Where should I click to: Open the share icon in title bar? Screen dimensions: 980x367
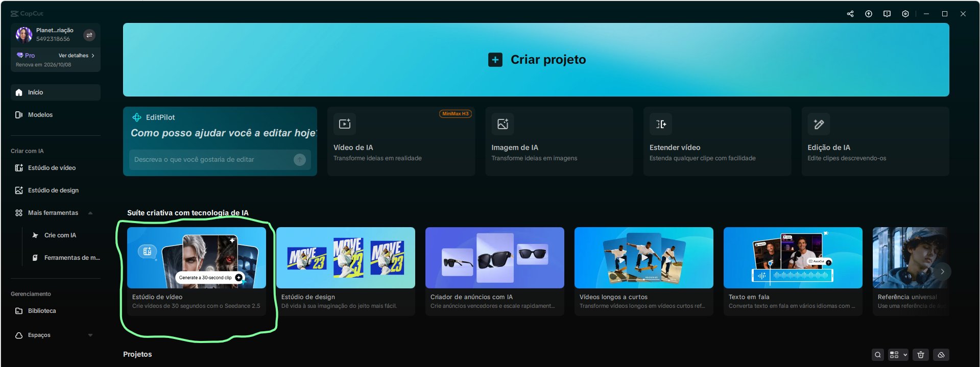point(850,14)
